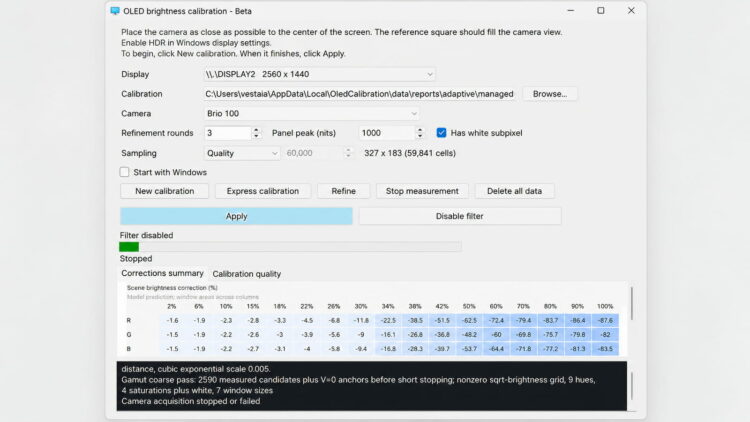Image resolution: width=750 pixels, height=422 pixels.
Task: Click the 50% column header
Action: [x=469, y=306]
